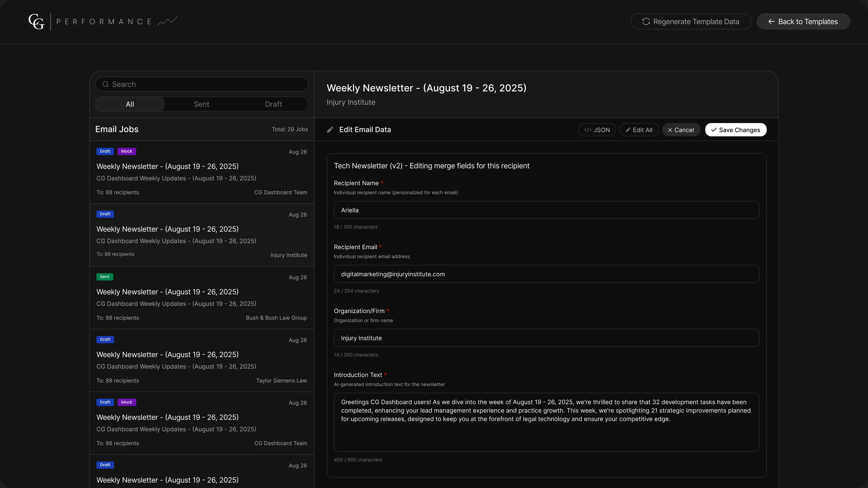Click the performance chart line icon

click(167, 21)
